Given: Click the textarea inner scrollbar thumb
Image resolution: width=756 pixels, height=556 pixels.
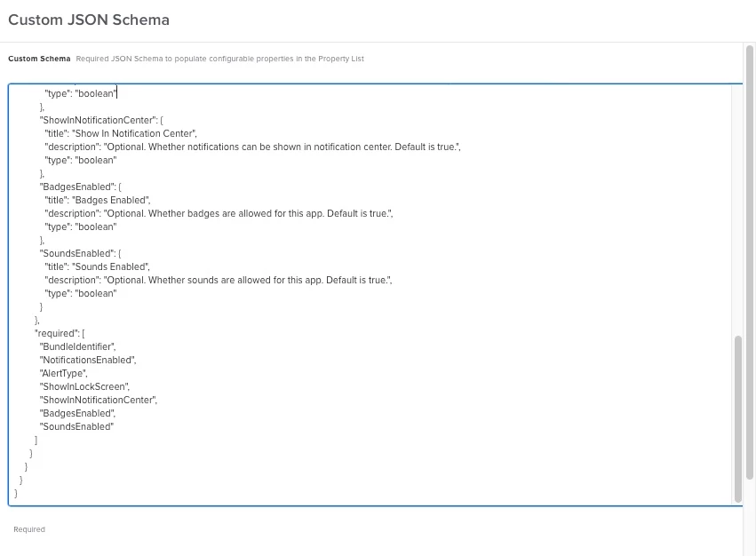Looking at the screenshot, I should pos(737,418).
